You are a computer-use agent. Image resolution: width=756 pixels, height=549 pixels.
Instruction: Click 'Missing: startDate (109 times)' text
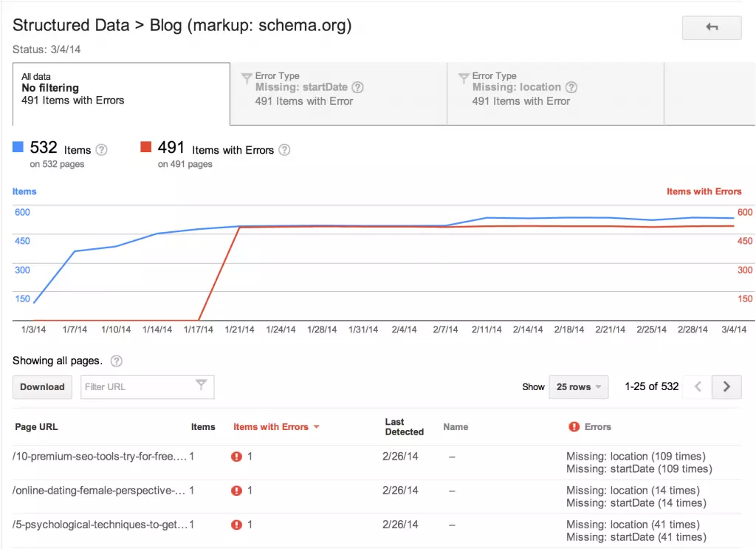pos(639,469)
